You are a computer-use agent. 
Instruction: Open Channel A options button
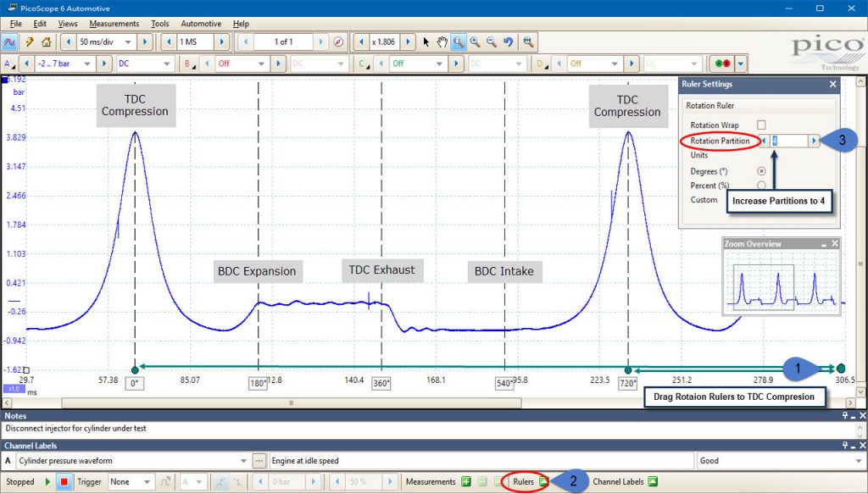point(8,64)
